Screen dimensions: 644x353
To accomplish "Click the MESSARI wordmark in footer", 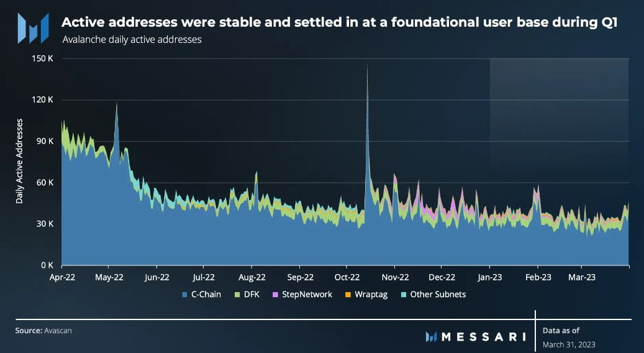I will (483, 337).
